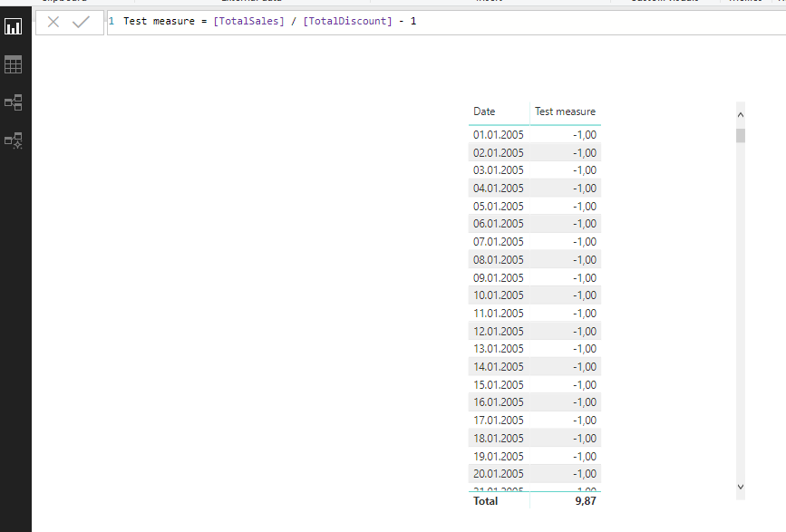The image size is (786, 532).
Task: Select the 12.01.2005 date cell
Action: 499,332
